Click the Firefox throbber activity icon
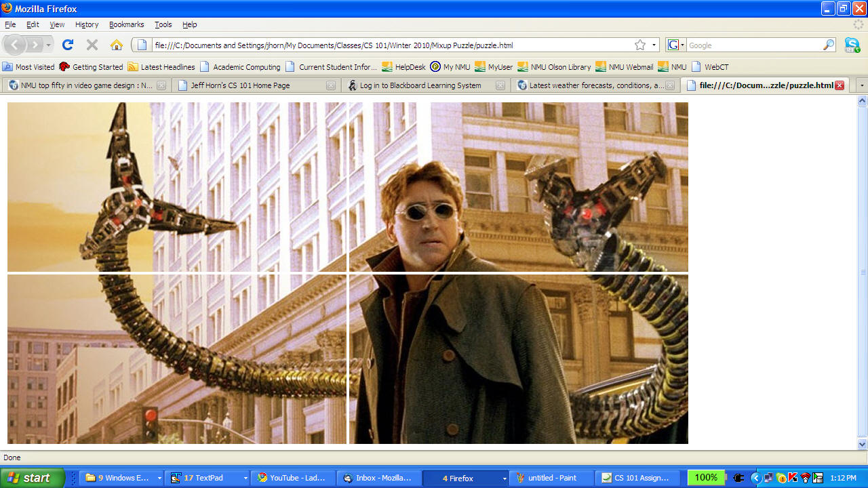 point(859,24)
